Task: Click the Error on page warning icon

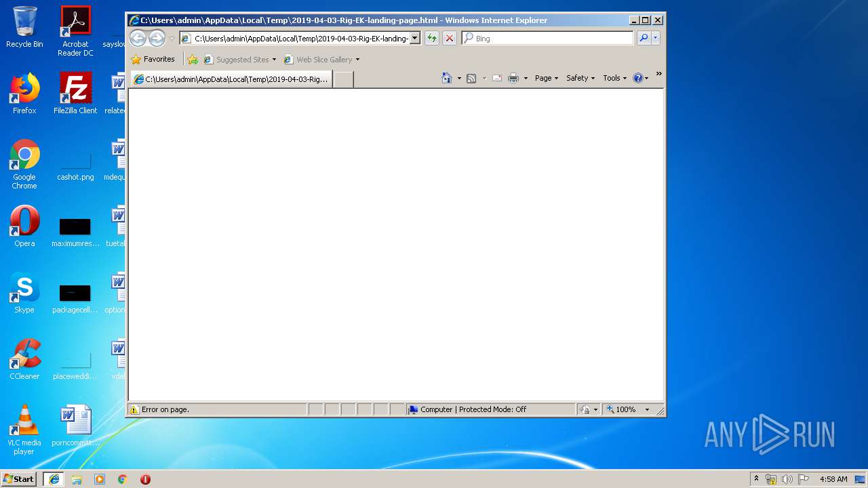Action: pyautogui.click(x=134, y=409)
